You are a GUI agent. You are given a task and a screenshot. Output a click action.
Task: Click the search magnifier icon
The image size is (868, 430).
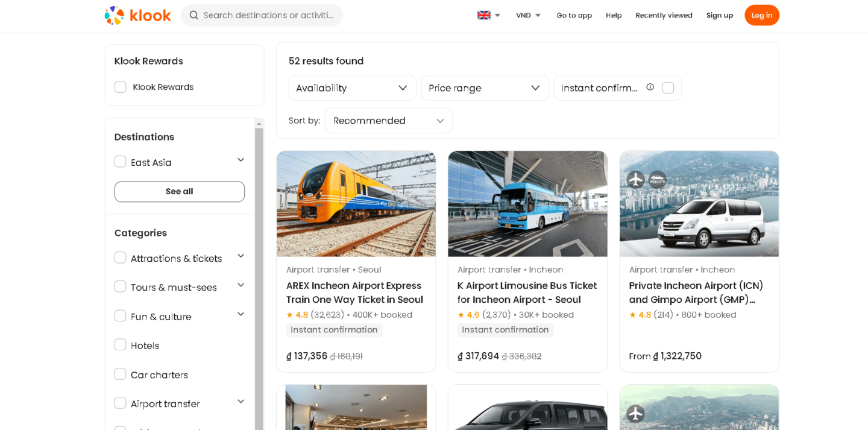click(193, 14)
